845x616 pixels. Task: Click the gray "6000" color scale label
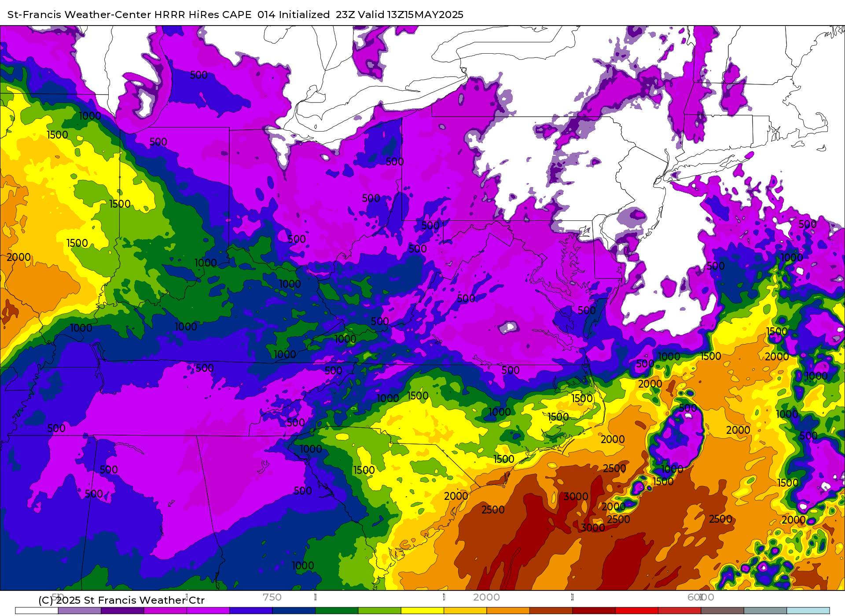point(701,597)
